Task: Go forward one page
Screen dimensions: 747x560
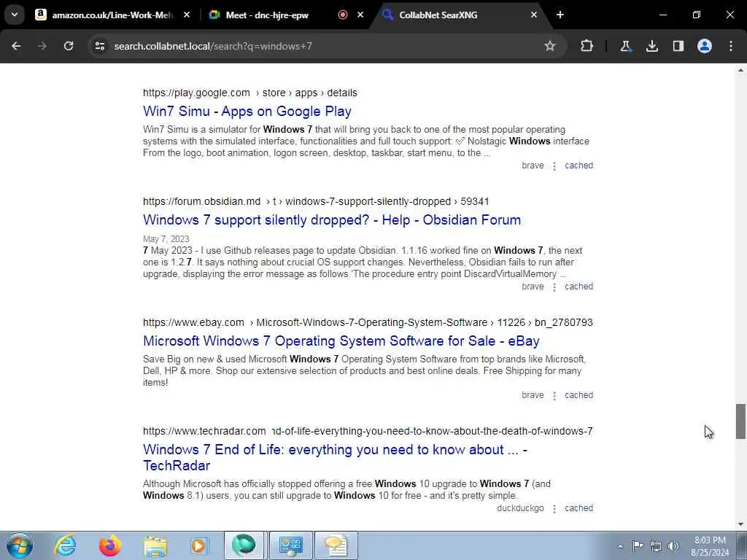Action: (42, 46)
